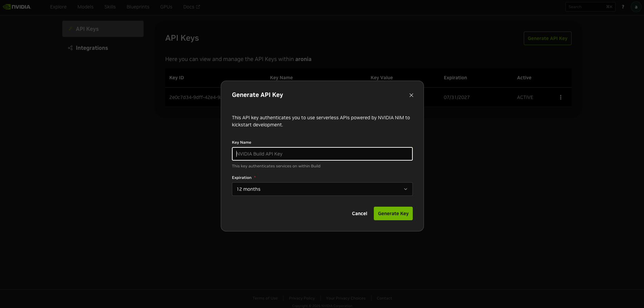Viewport: 644px width, 308px height.
Task: Click the green Generate Key button
Action: (393, 213)
